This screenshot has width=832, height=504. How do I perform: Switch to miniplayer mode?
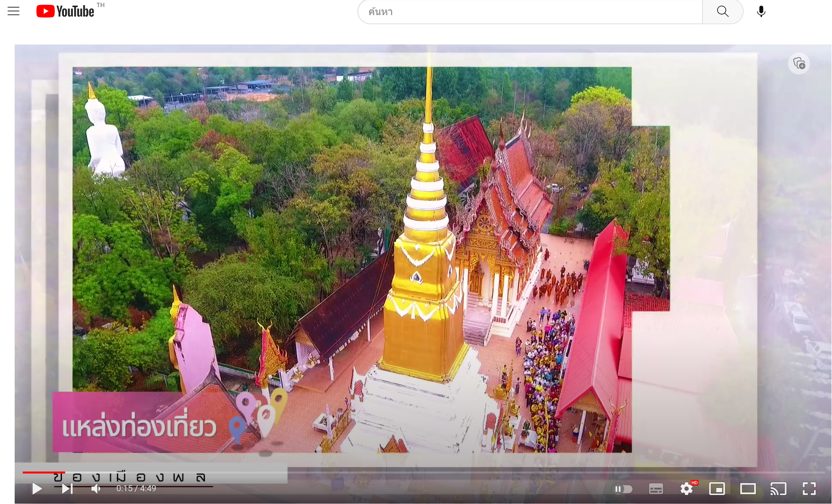[717, 489]
